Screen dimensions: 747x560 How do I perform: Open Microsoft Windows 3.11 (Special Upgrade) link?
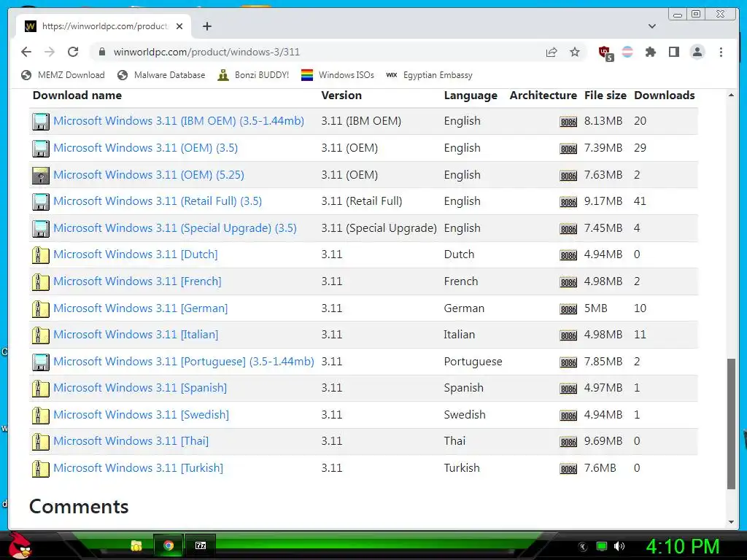click(175, 228)
